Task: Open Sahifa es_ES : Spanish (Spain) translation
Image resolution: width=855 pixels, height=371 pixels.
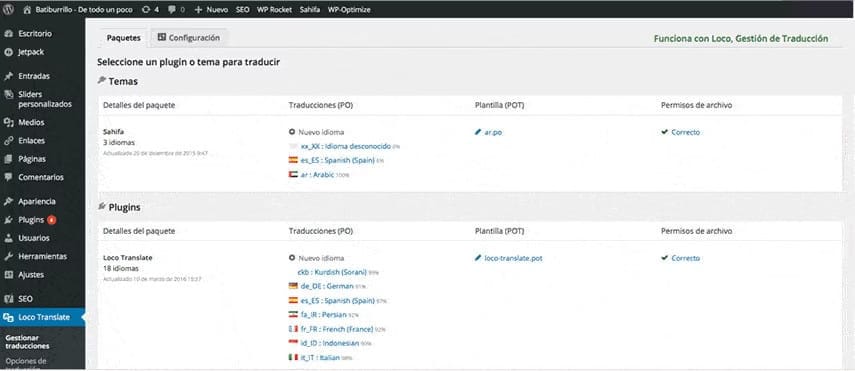Action: click(338, 160)
